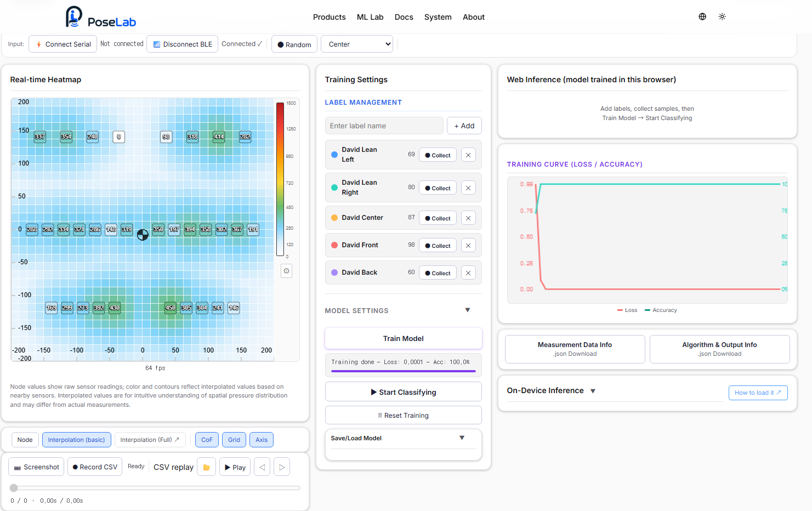Click the PoseLab logo
Image resolution: width=812 pixels, height=511 pixels.
tap(101, 17)
